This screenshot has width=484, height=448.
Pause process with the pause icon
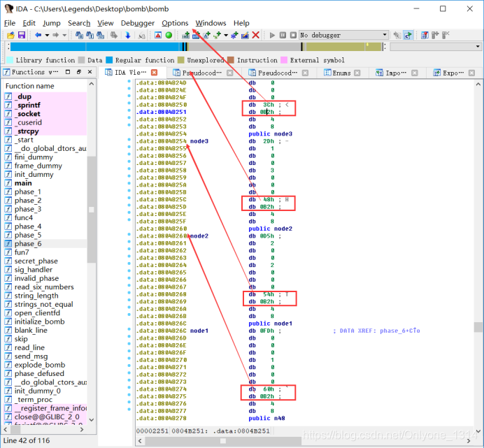[x=283, y=35]
